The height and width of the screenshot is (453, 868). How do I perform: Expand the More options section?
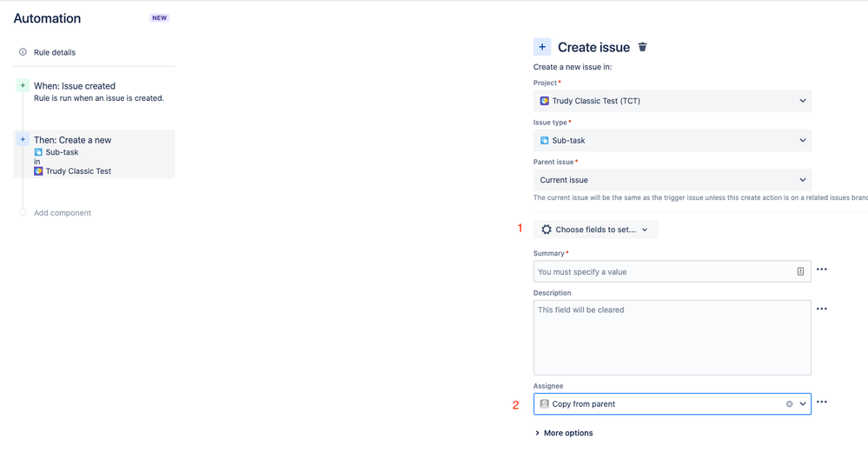click(x=564, y=433)
